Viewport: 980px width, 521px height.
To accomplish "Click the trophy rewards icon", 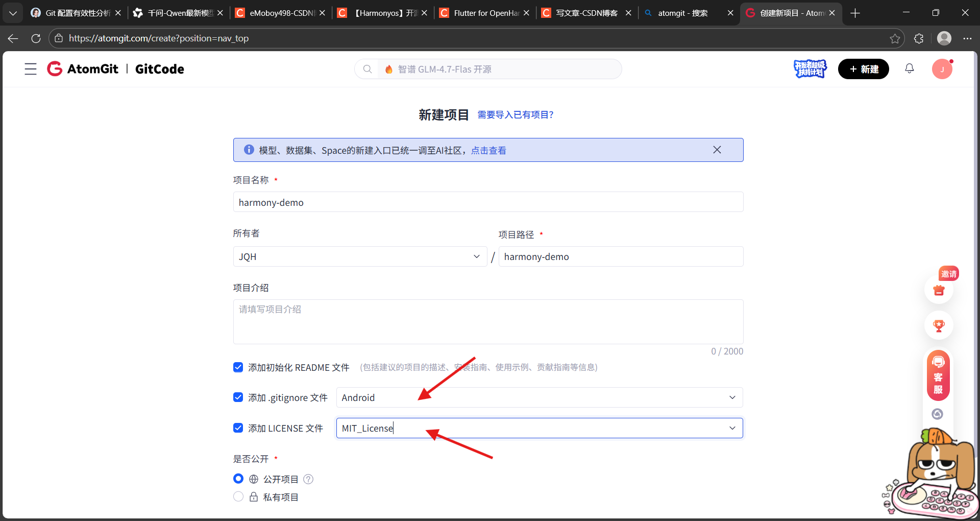I will click(939, 325).
